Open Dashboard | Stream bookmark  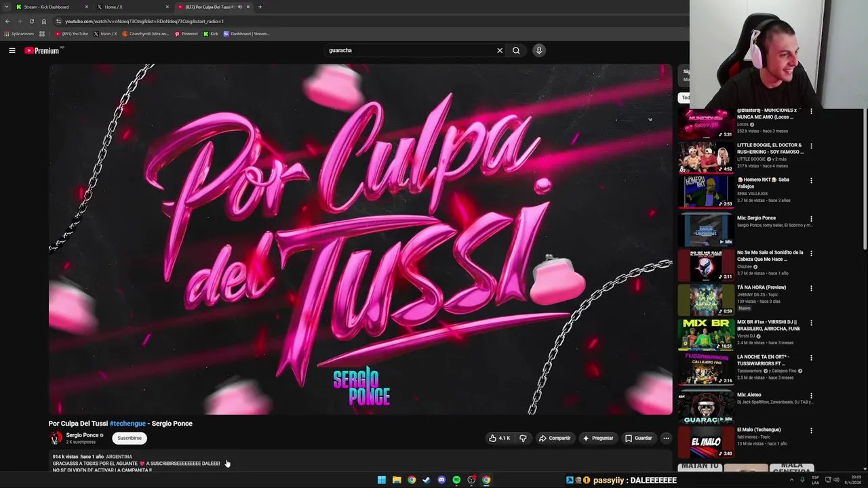pos(247,34)
